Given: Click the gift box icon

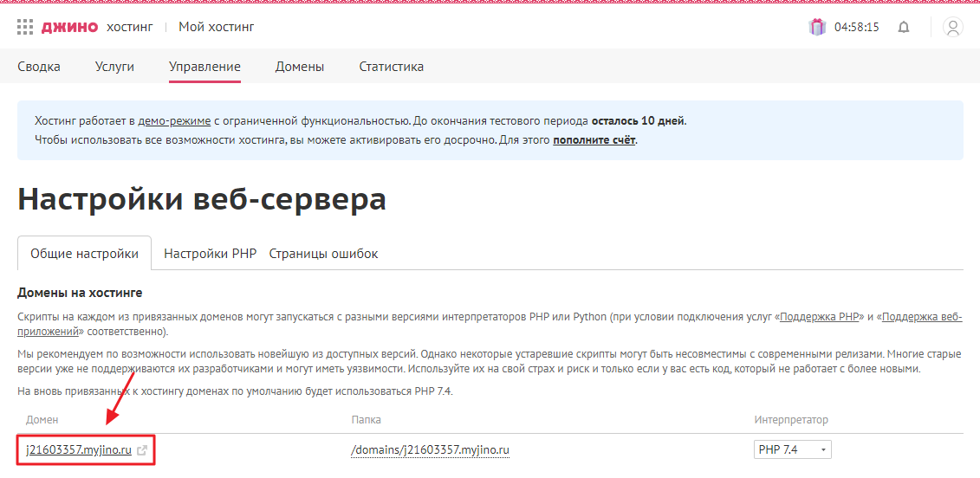Looking at the screenshot, I should (817, 27).
